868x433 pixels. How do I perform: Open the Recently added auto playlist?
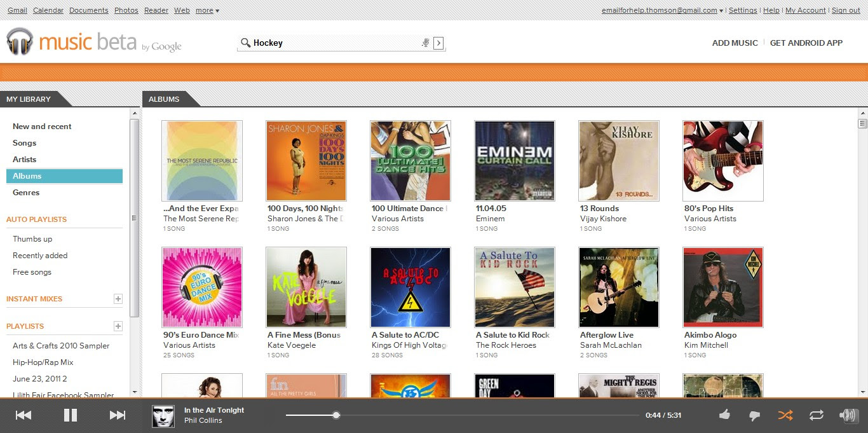click(x=40, y=256)
